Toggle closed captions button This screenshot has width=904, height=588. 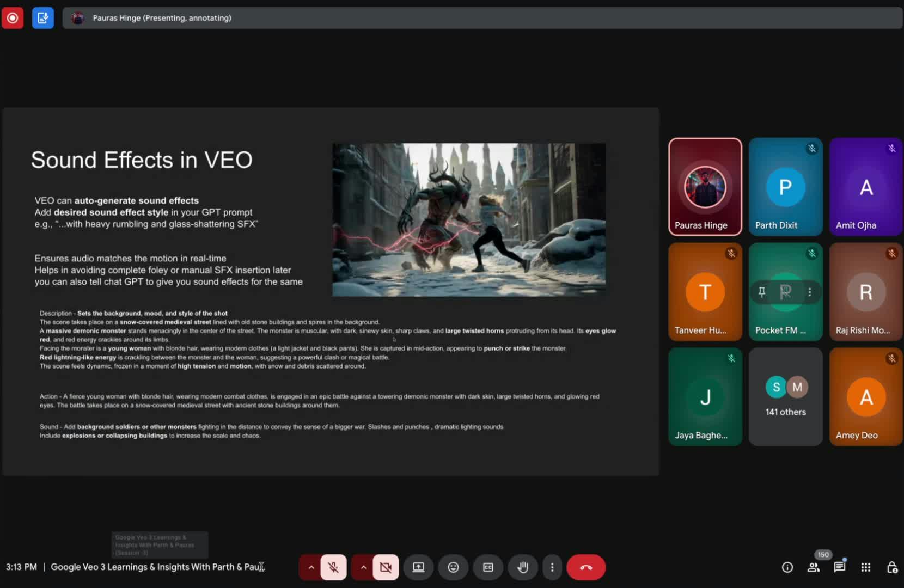click(488, 567)
